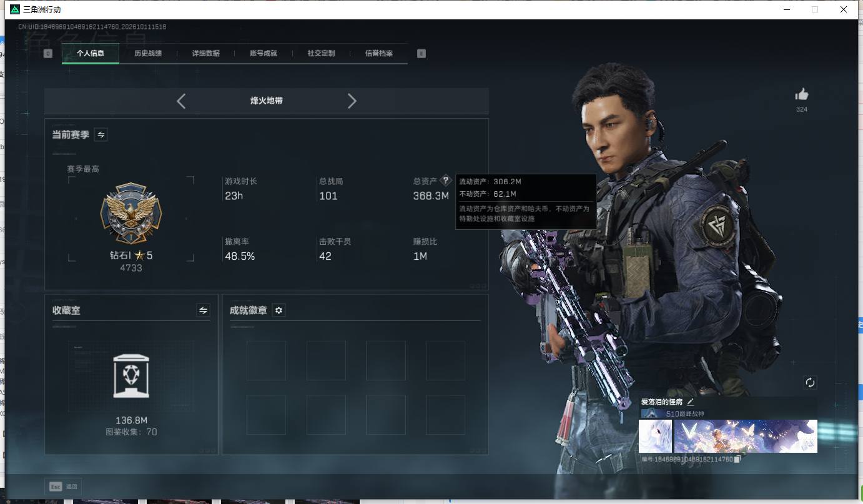
Task: Click the 图鉴收集: 70 text
Action: 131,432
